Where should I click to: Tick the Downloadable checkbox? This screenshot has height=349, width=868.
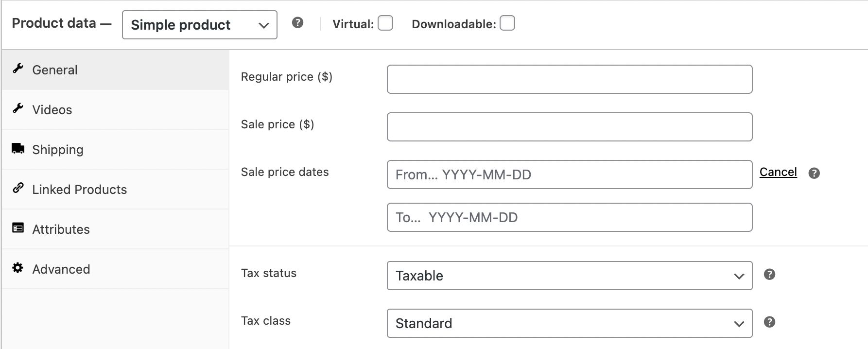click(507, 23)
